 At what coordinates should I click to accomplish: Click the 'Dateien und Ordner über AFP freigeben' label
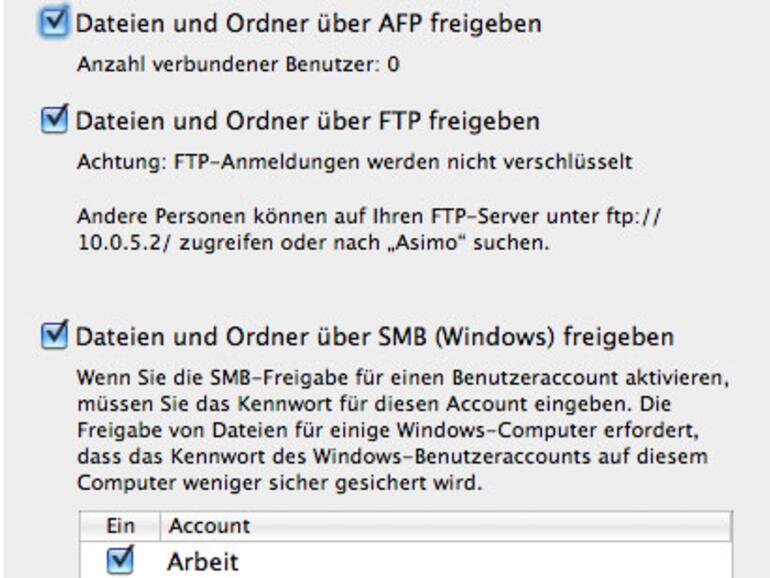pos(308,23)
